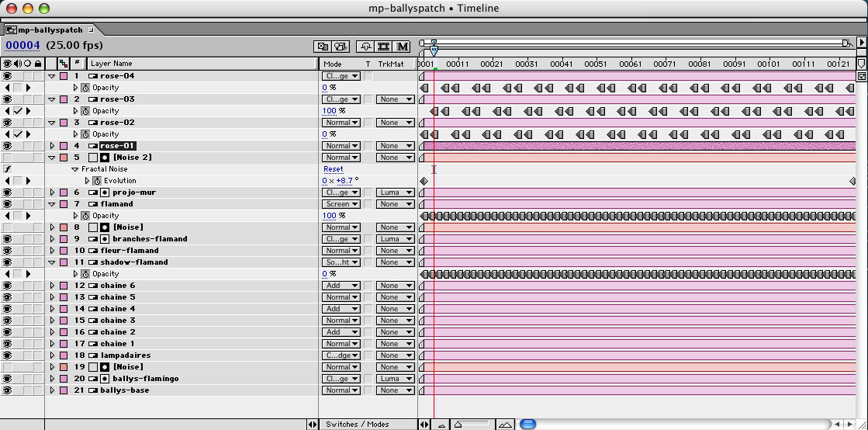The width and height of the screenshot is (868, 430).
Task: Enable the Motion Blur 'M' button
Action: (403, 47)
